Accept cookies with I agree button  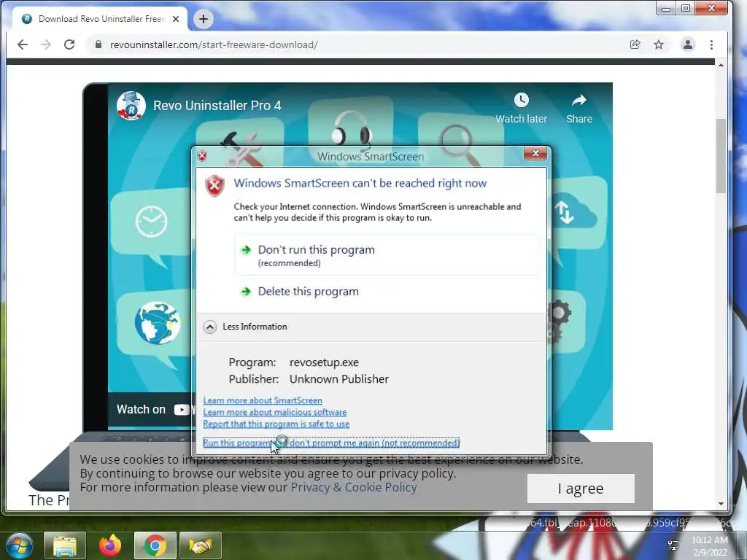pos(581,489)
